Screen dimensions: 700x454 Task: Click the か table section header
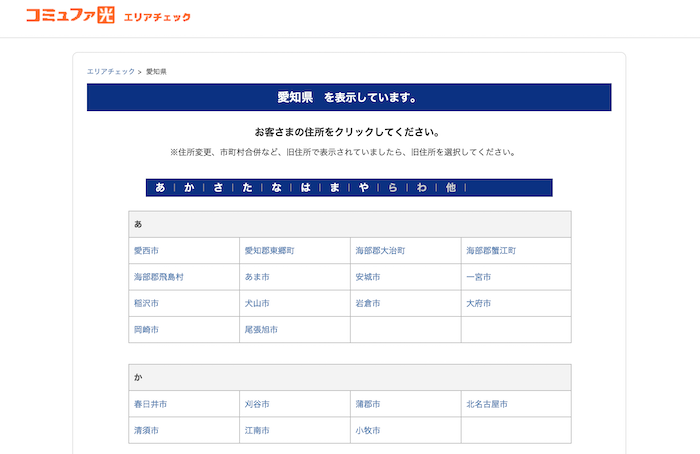coord(350,378)
